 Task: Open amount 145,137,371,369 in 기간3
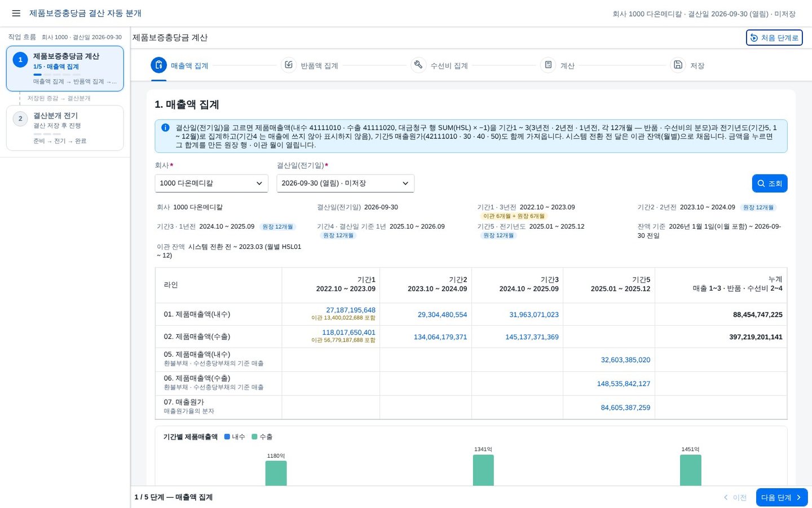pyautogui.click(x=532, y=337)
